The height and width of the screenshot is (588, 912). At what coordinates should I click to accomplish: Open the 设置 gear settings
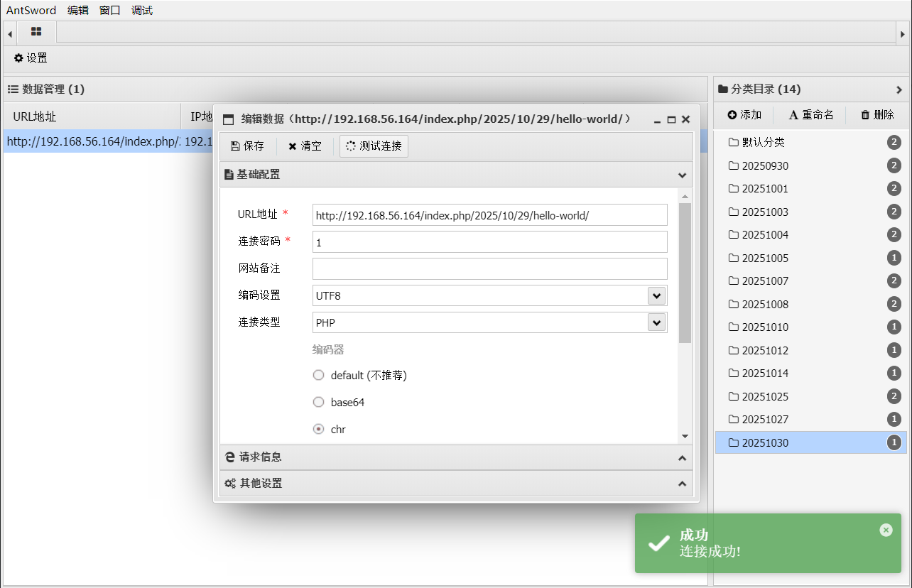coord(31,58)
